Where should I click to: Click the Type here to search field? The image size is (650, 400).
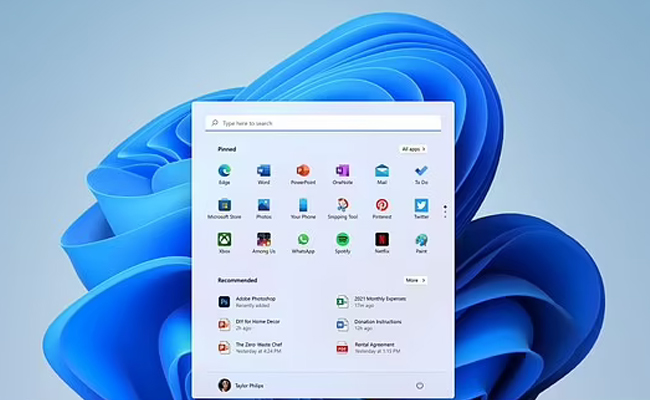coord(323,123)
